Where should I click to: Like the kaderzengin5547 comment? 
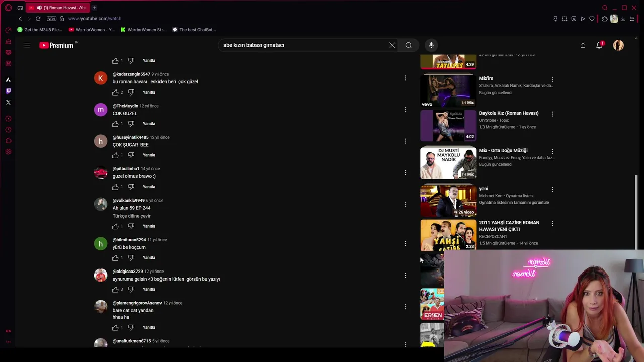[115, 93]
